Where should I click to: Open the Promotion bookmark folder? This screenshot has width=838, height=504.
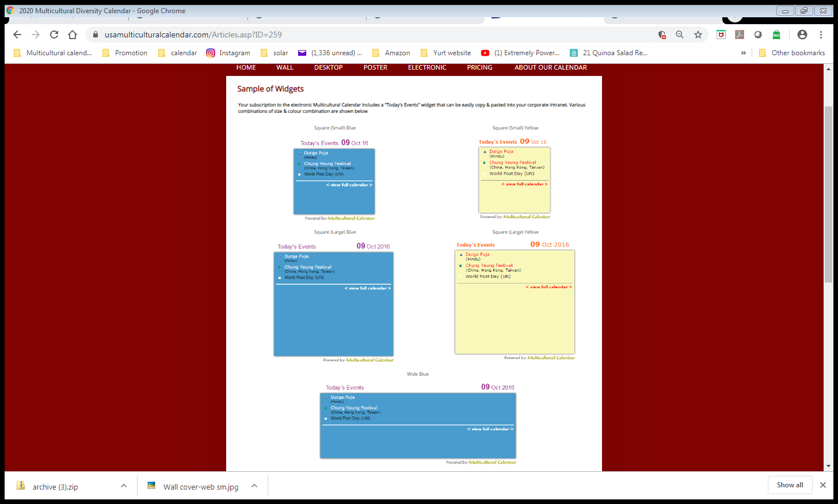click(125, 53)
